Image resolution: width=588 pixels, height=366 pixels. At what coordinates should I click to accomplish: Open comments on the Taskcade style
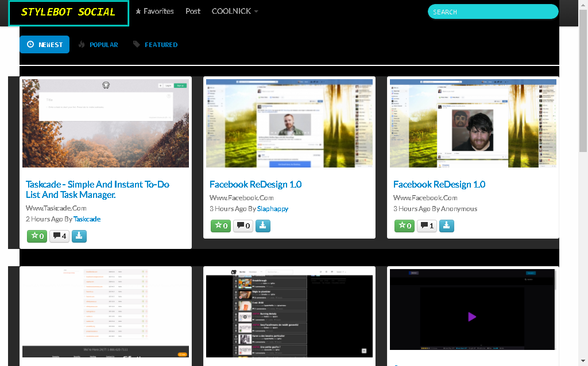coord(59,236)
